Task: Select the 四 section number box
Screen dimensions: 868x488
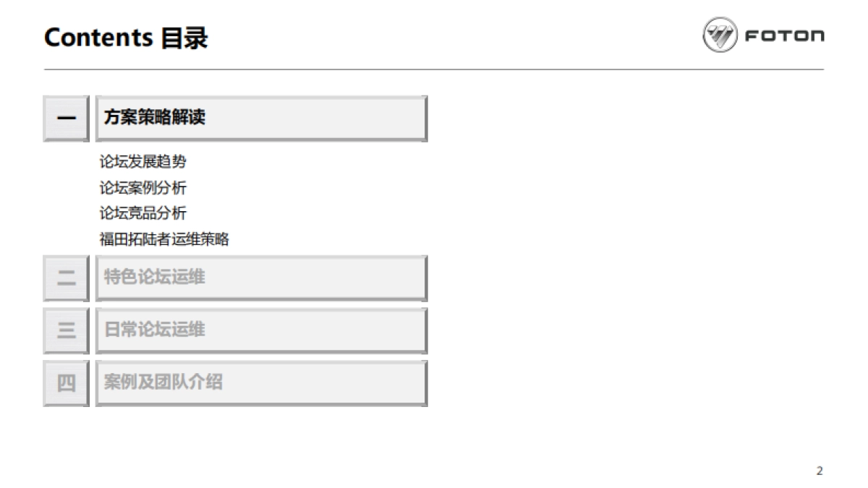Action: tap(66, 382)
